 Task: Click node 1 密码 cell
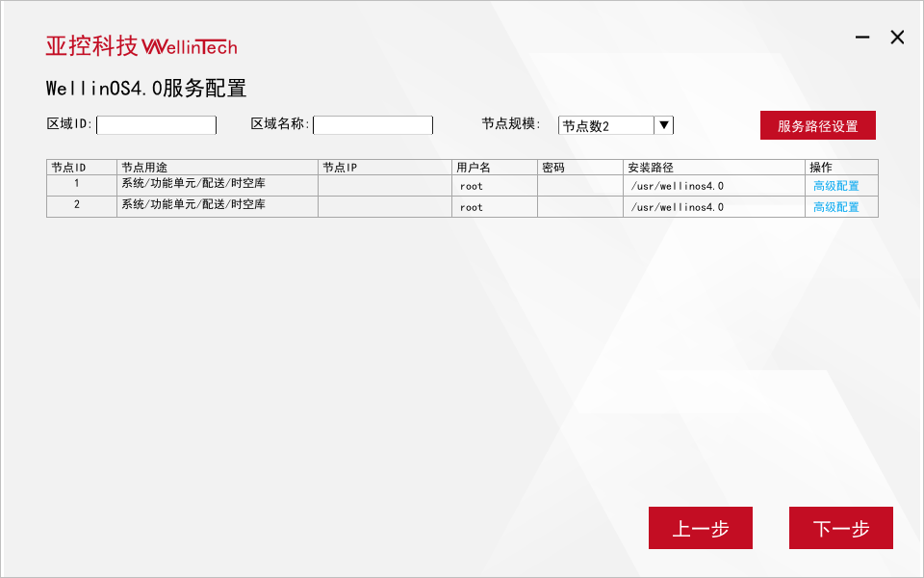point(579,186)
